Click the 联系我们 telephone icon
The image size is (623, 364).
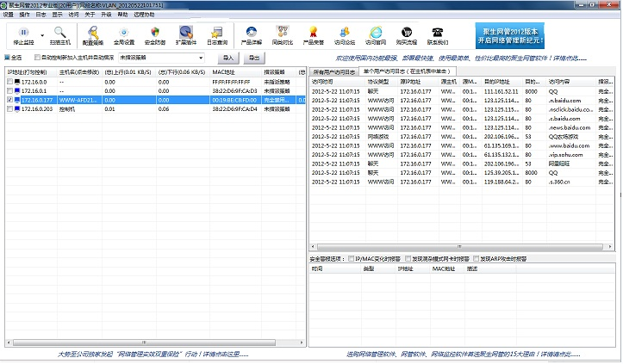(x=439, y=36)
